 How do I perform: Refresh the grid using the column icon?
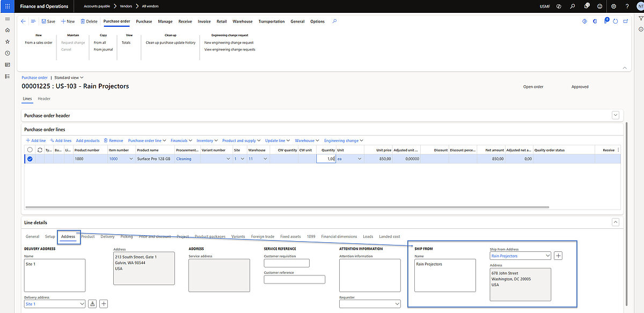[x=40, y=150]
